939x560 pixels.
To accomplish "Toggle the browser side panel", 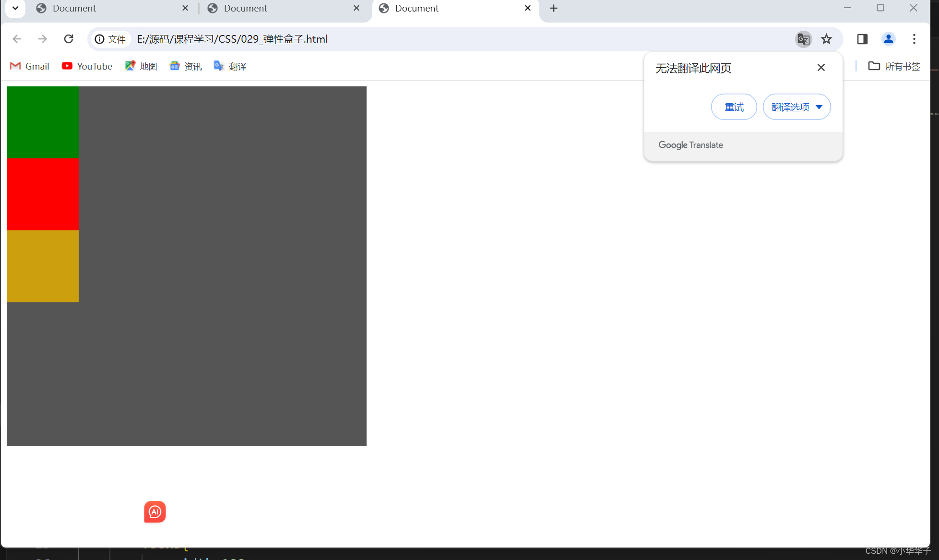I will [862, 39].
